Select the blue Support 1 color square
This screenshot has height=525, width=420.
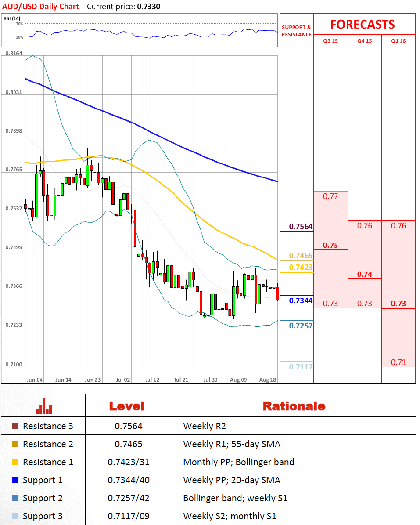click(15, 480)
